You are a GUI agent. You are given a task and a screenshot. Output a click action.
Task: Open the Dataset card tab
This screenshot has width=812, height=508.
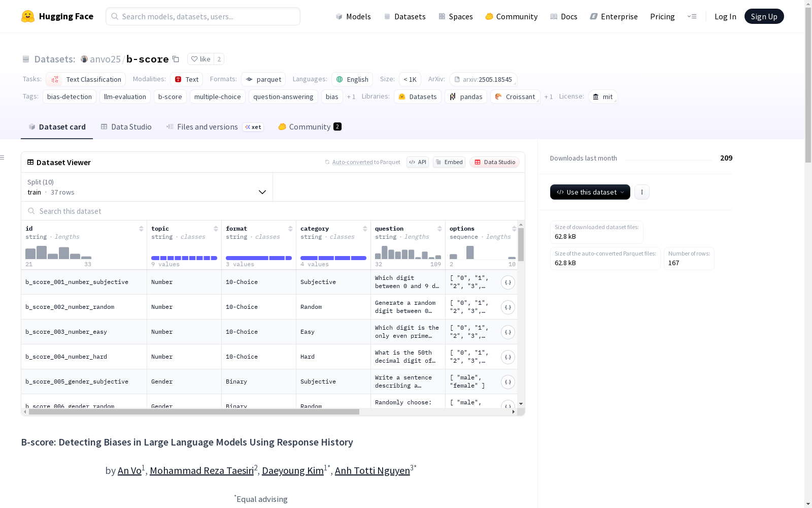pos(57,127)
